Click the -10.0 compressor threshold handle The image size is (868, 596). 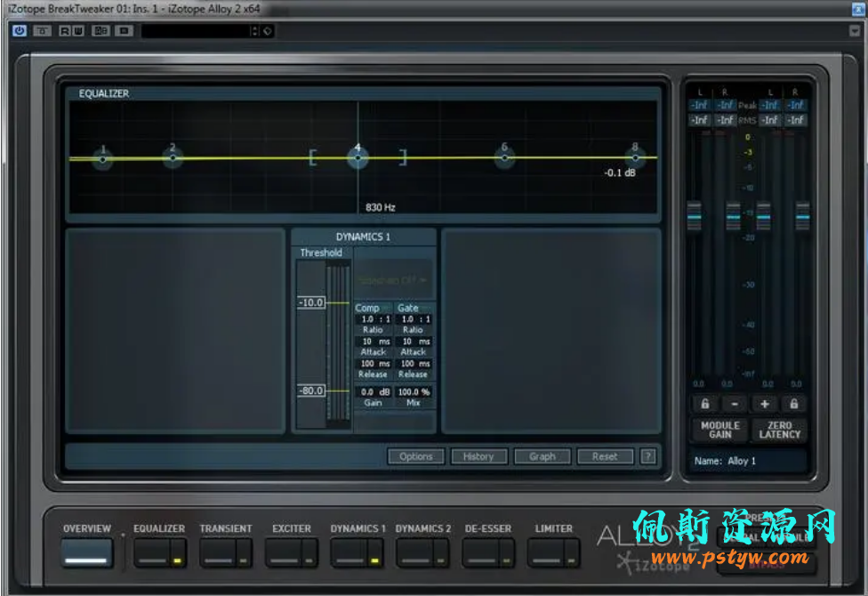[311, 302]
